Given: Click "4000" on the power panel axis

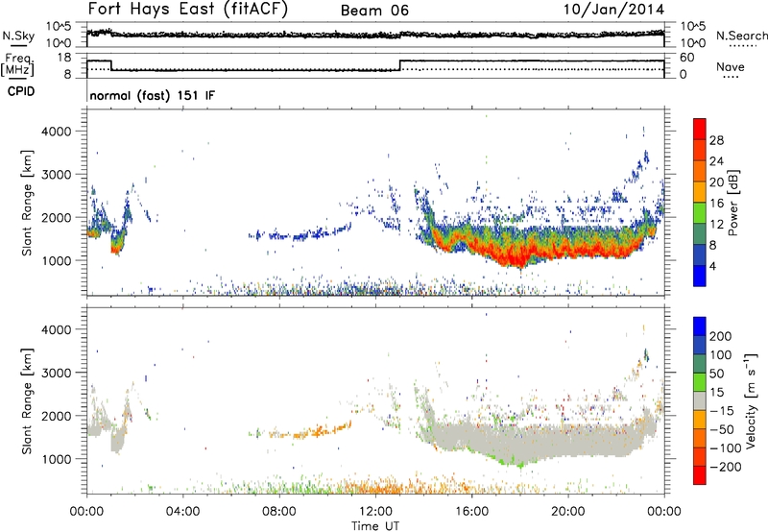Looking at the screenshot, I should (x=56, y=132).
